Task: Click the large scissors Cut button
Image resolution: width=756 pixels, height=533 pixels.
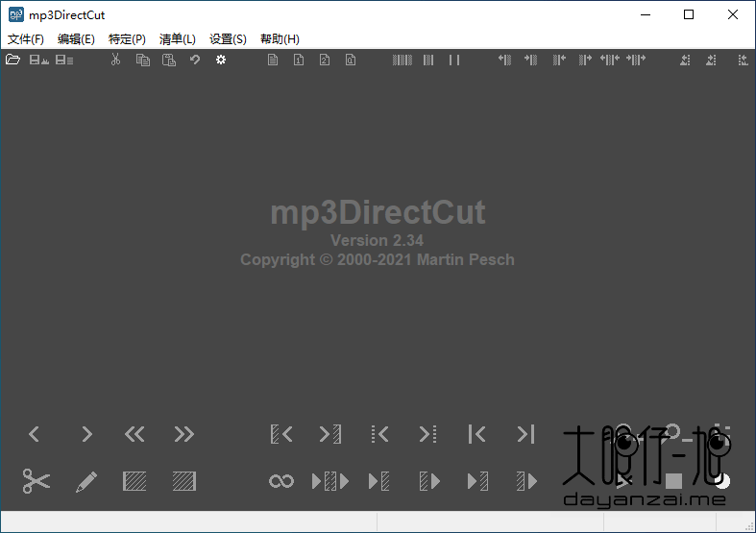Action: point(37,481)
